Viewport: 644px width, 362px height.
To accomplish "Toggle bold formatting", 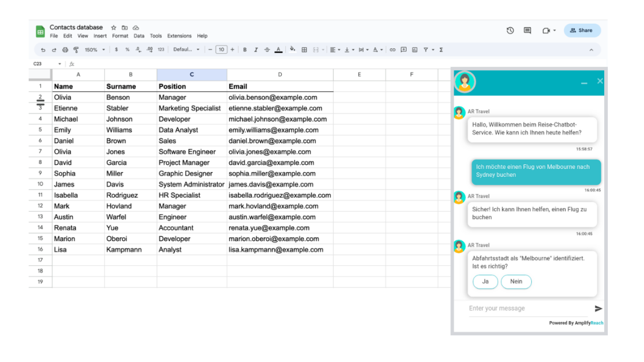I will (245, 50).
